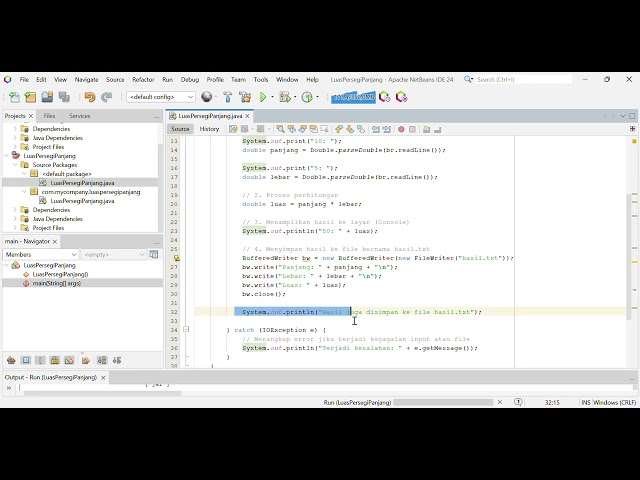Open the empty filter dropdown in Navigator
This screenshot has height=480, width=640.
[113, 255]
